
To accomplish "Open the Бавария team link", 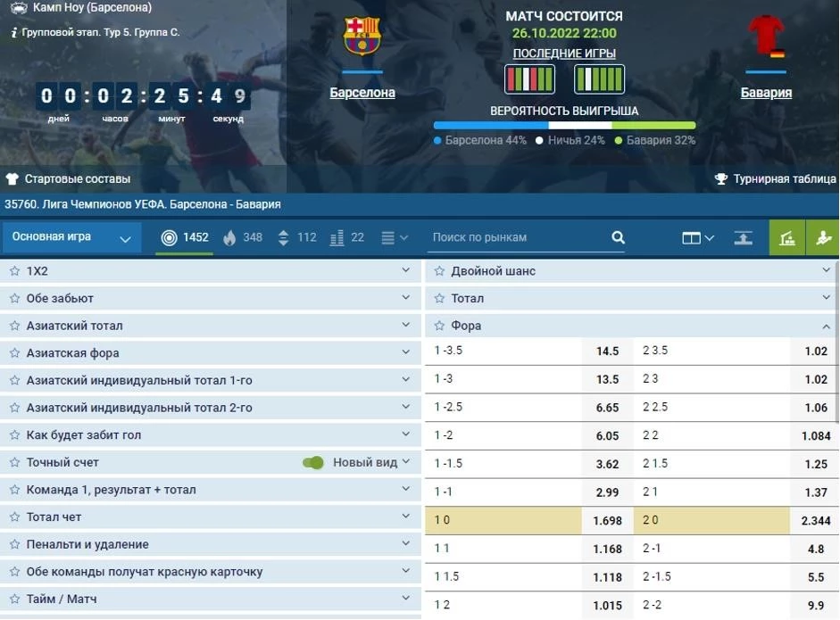I will [766, 93].
